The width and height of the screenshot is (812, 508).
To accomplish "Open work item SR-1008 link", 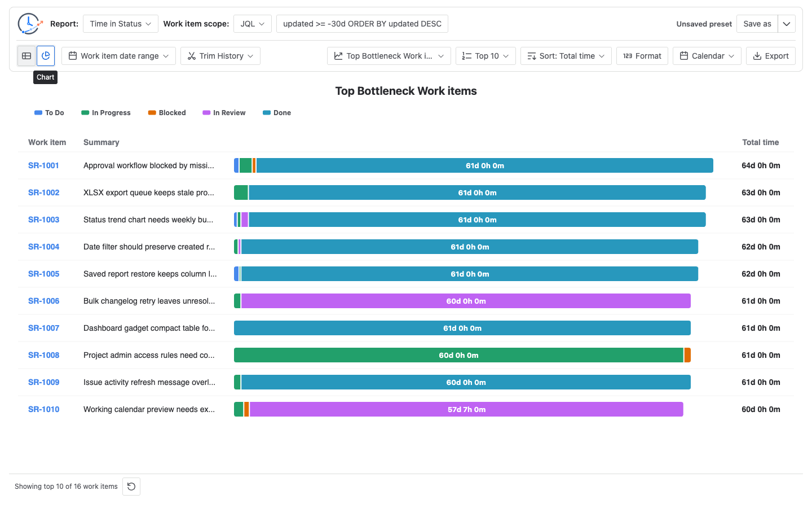I will click(x=43, y=355).
